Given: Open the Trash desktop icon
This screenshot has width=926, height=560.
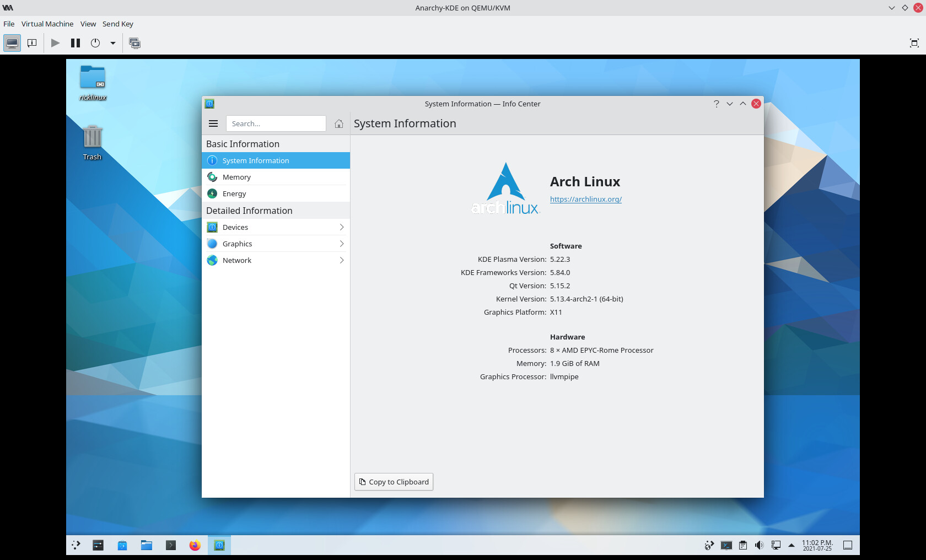Looking at the screenshot, I should coord(92,143).
